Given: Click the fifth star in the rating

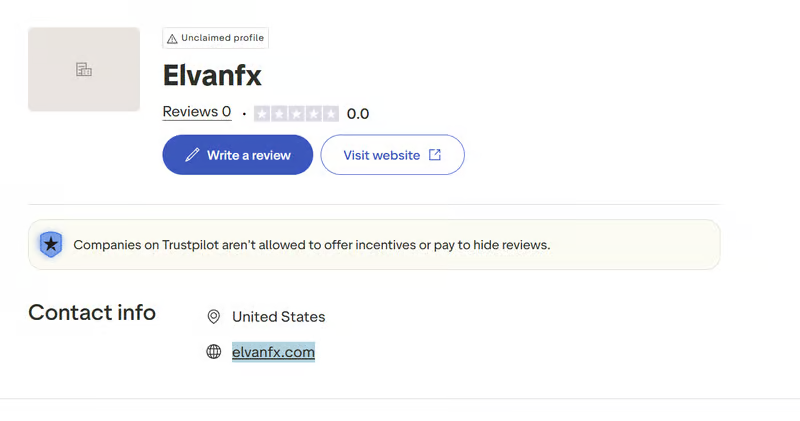Looking at the screenshot, I should coord(330,114).
